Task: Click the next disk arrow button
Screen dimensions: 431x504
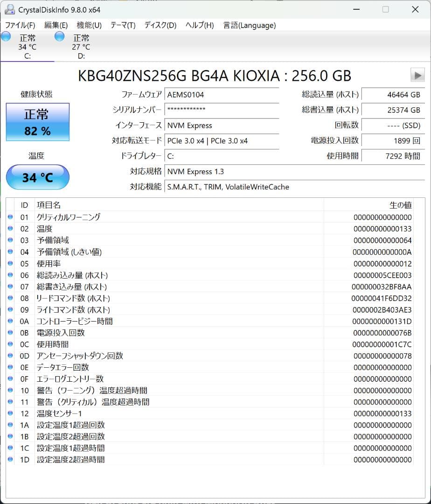Action: [417, 75]
